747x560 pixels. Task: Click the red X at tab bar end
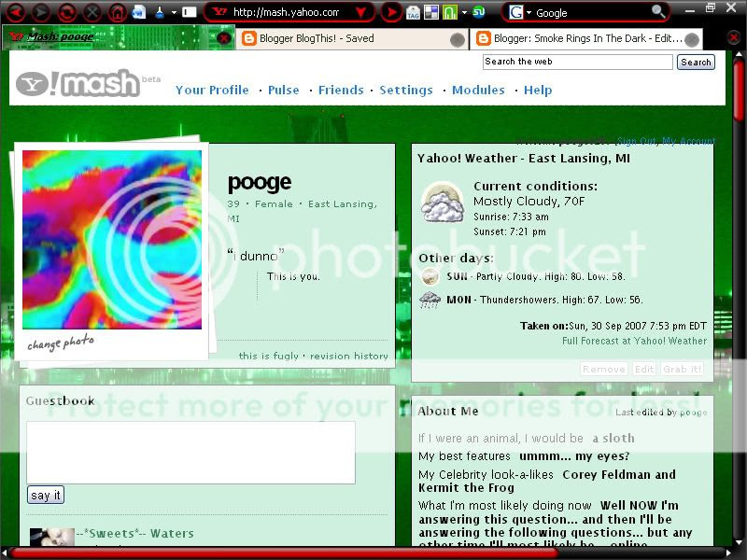[734, 37]
